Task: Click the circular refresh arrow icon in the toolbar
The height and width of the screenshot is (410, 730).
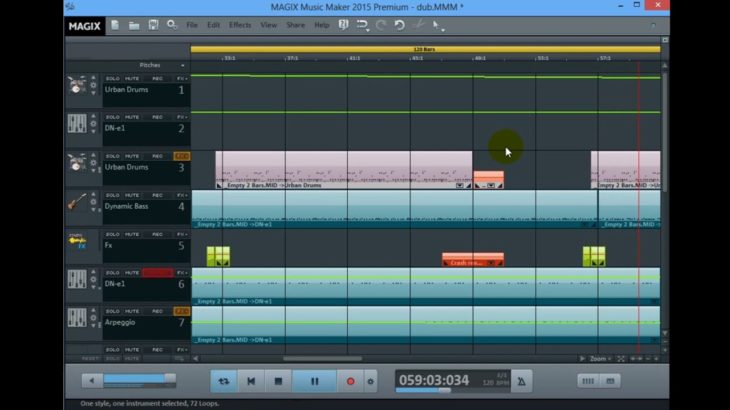Action: (399, 25)
